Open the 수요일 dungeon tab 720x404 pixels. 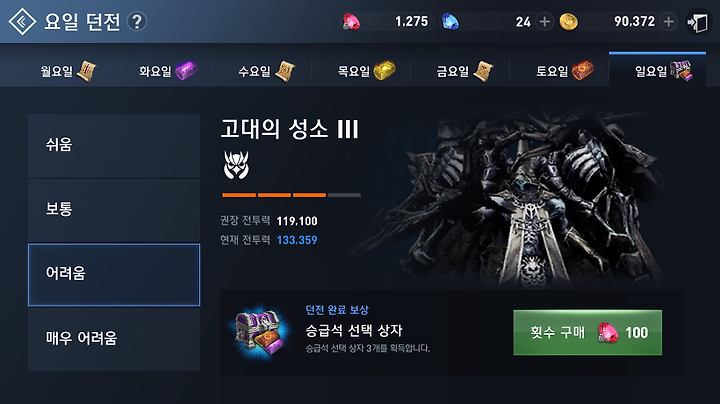point(266,71)
